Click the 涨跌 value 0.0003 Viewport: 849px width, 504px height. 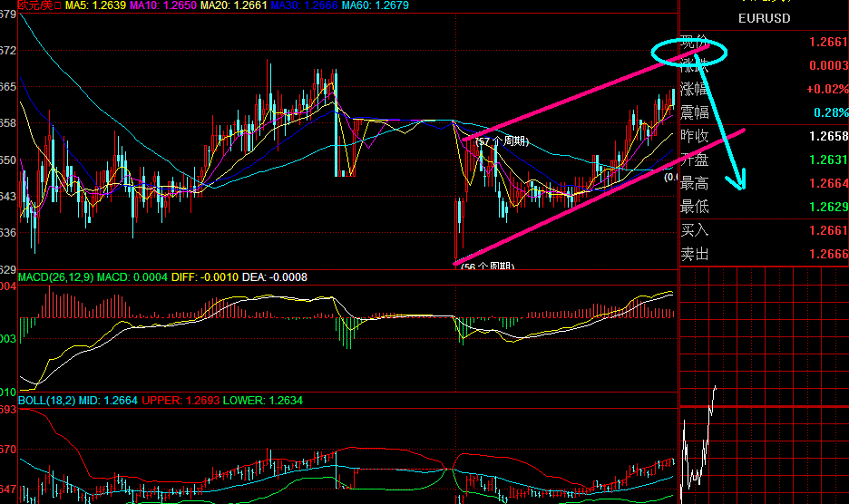(x=828, y=65)
